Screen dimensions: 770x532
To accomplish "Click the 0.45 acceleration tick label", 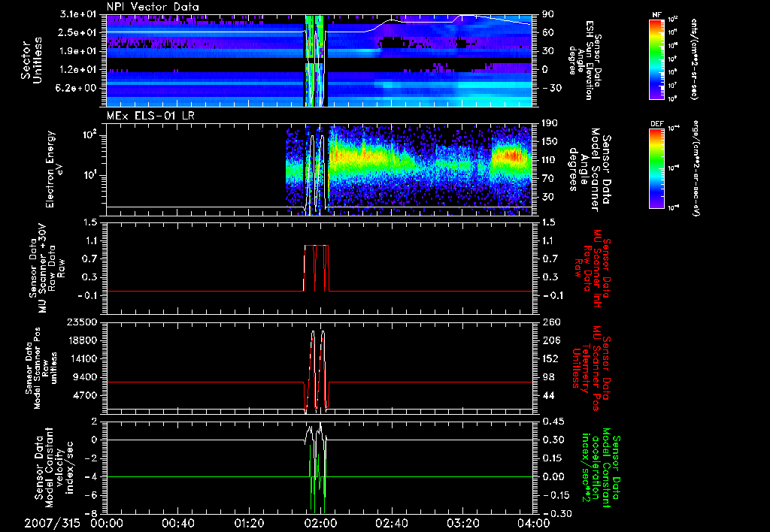I will (x=551, y=421).
